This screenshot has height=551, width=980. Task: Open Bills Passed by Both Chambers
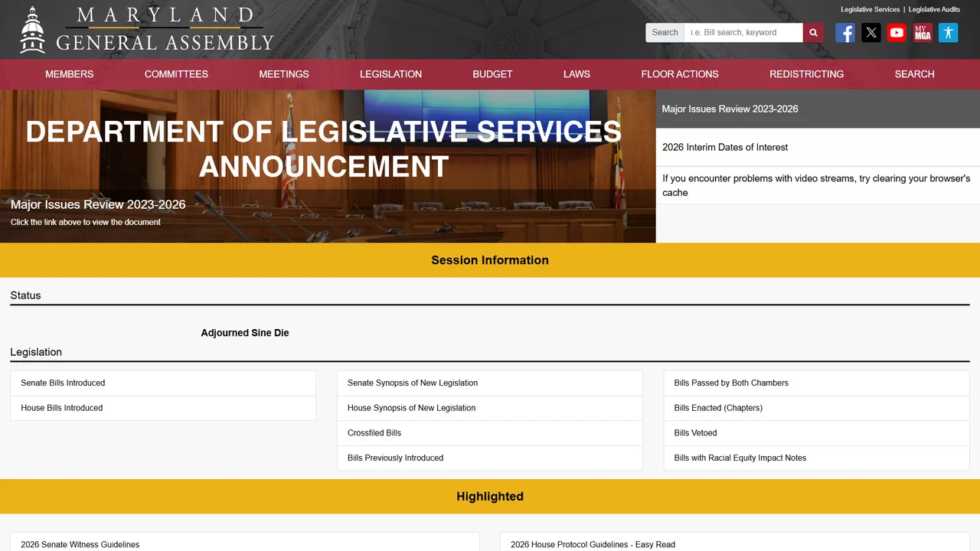coord(816,383)
